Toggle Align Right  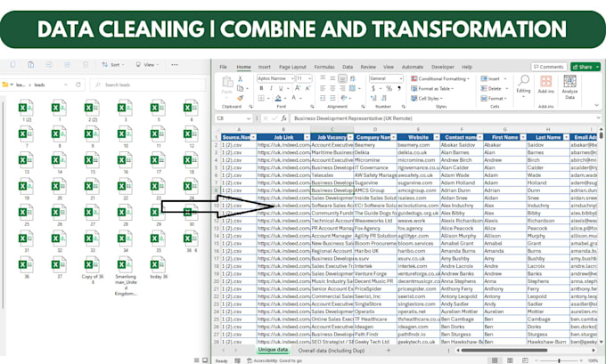point(342,88)
